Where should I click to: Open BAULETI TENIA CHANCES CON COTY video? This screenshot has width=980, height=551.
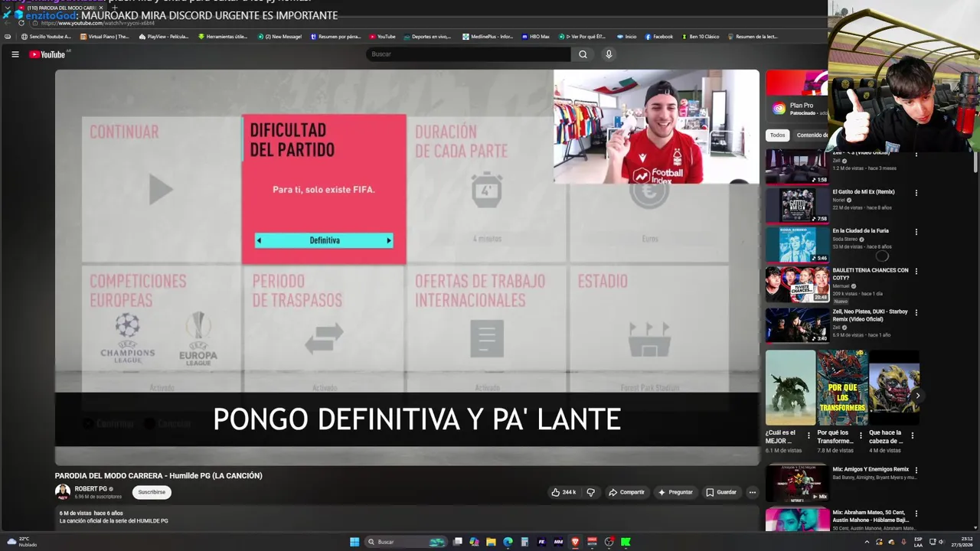coord(797,284)
